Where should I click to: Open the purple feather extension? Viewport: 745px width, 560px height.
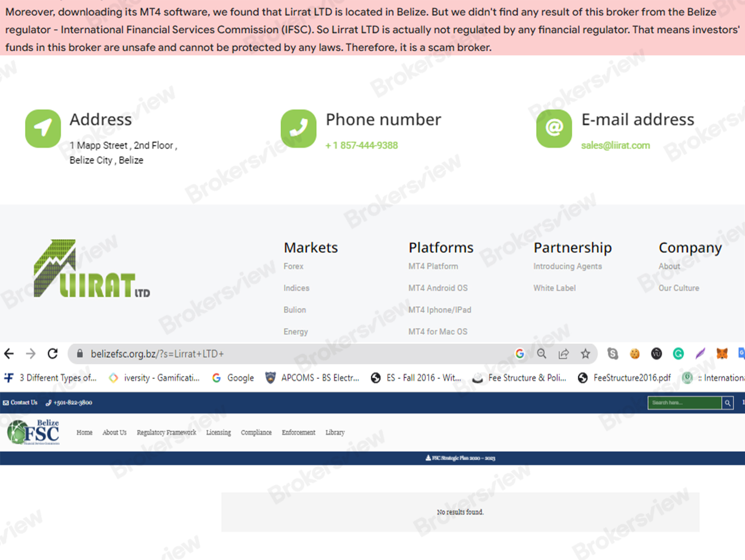700,353
